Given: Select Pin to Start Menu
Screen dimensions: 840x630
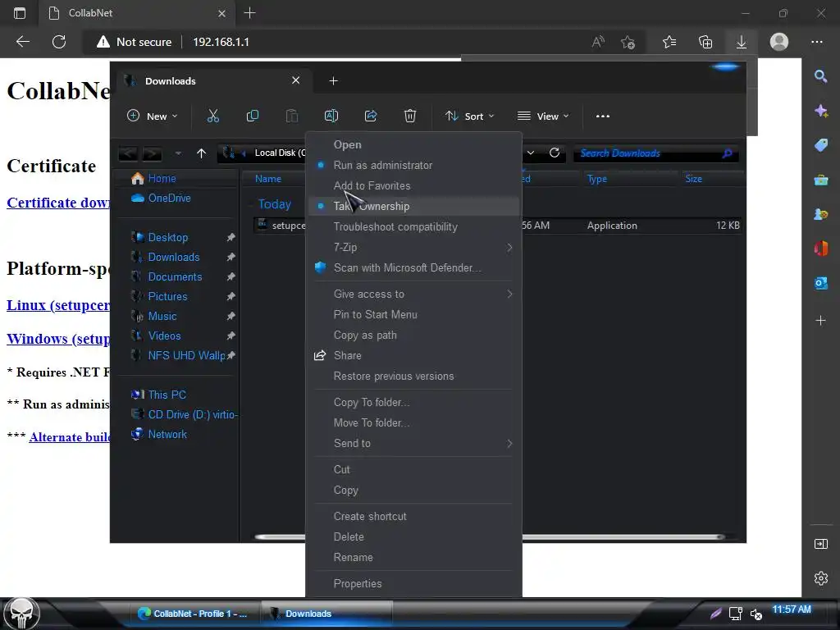Looking at the screenshot, I should click(x=413, y=315).
